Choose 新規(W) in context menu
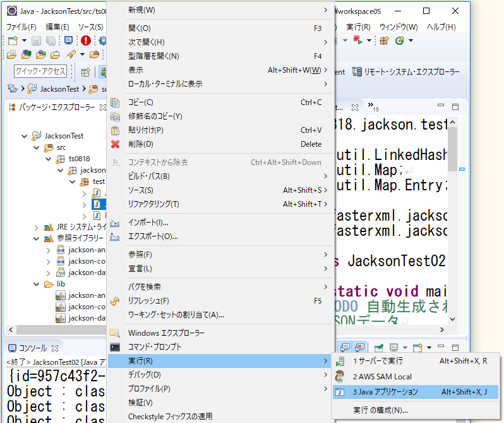Image resolution: width=504 pixels, height=423 pixels. 220,10
